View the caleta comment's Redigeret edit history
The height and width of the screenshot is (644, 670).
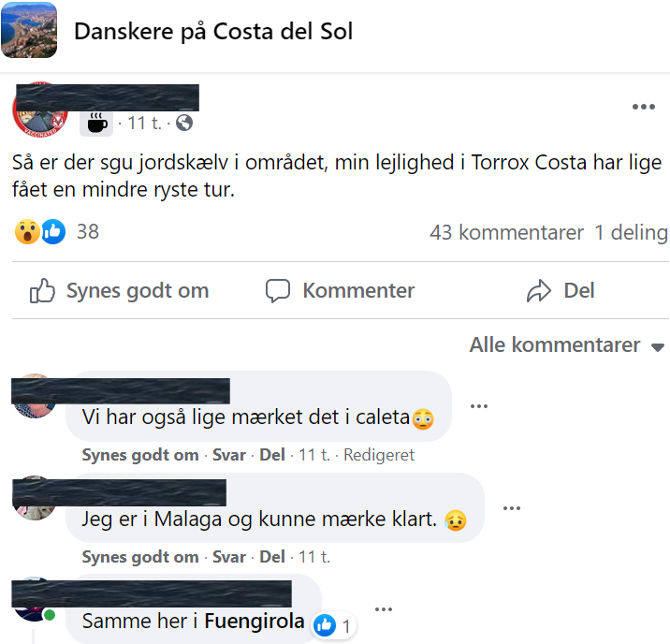pyautogui.click(x=379, y=455)
